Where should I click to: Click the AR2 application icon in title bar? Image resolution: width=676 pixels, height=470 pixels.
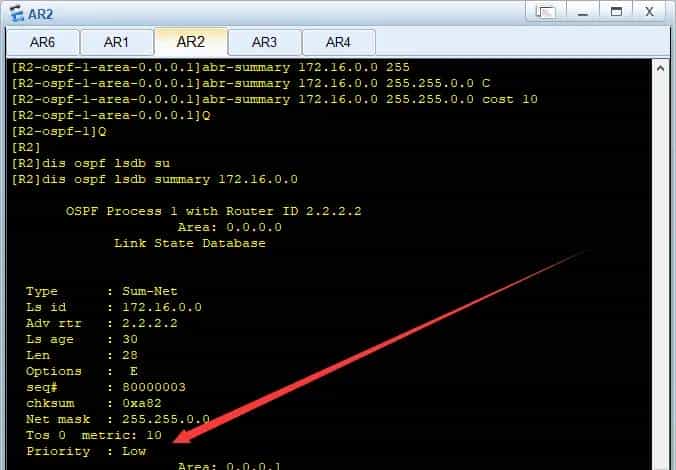tap(17, 13)
